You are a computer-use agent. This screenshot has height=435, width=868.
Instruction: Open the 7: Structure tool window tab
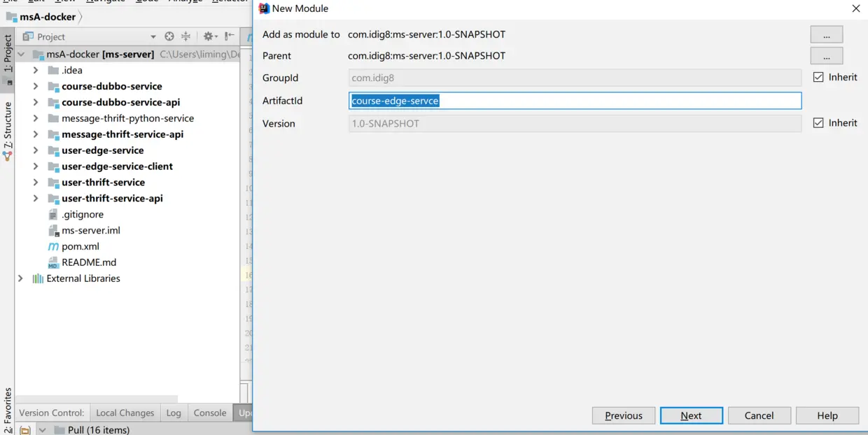click(8, 131)
